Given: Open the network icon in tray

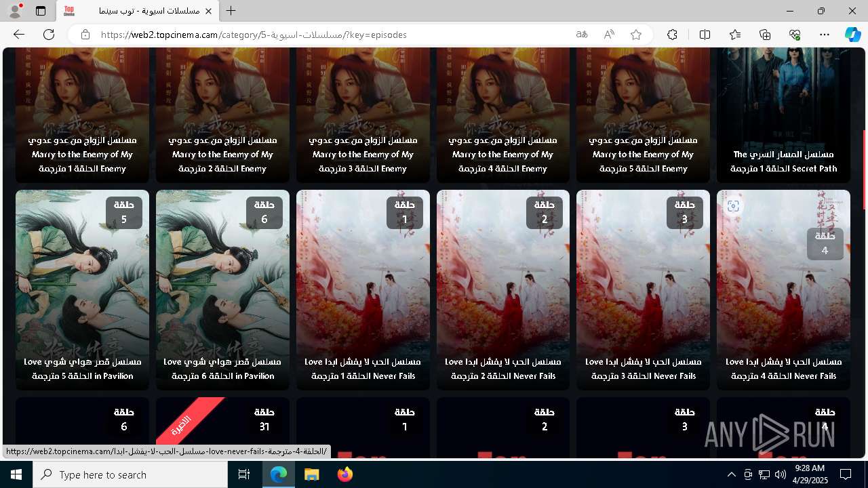Looking at the screenshot, I should click(764, 474).
